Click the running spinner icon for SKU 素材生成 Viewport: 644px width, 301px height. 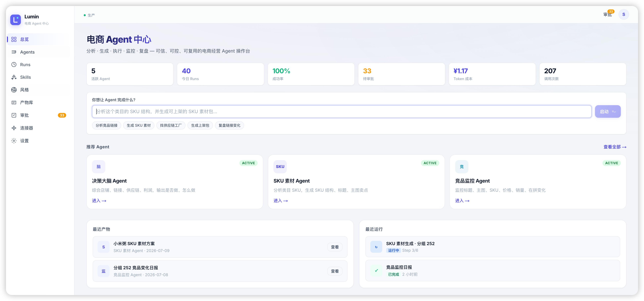click(x=376, y=247)
